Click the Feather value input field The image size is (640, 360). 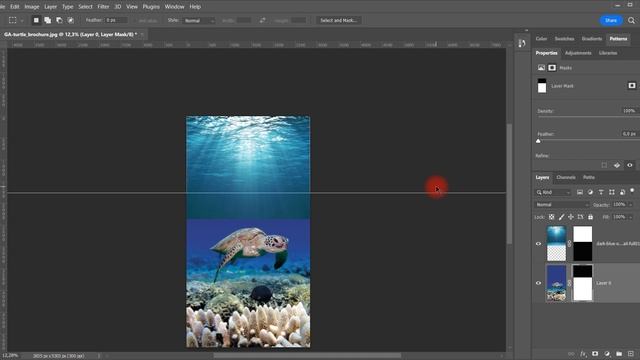tap(629, 133)
